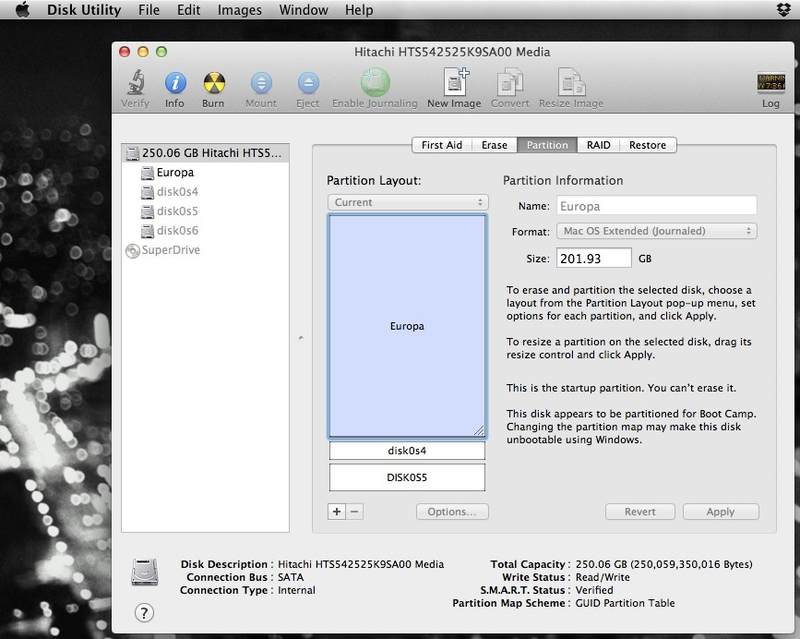Open the Images menu

pyautogui.click(x=239, y=10)
